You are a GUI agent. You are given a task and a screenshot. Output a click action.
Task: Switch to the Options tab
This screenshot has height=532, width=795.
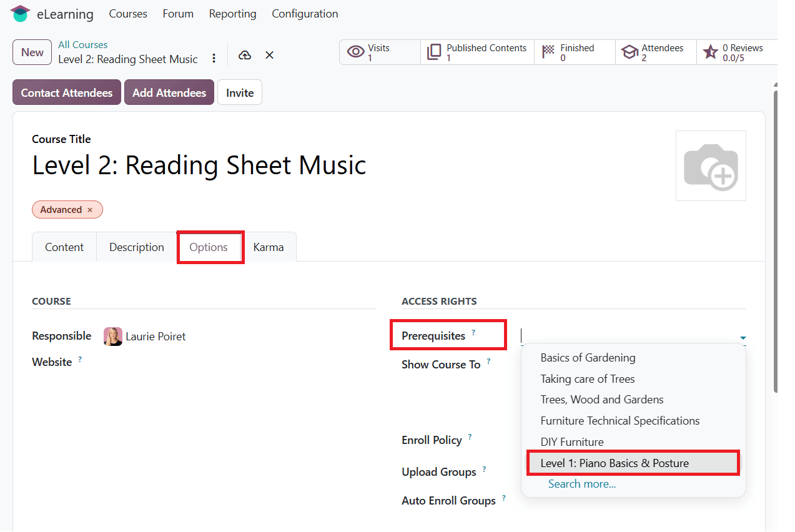(x=209, y=247)
